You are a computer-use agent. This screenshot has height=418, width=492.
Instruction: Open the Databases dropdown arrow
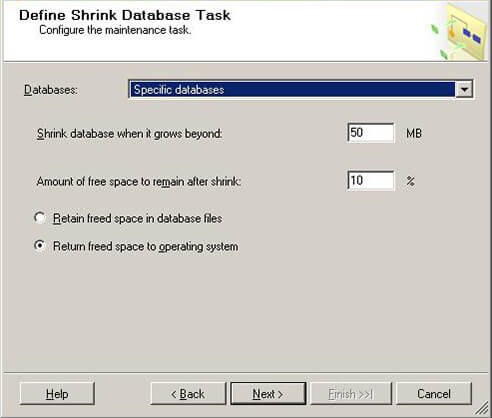point(464,89)
